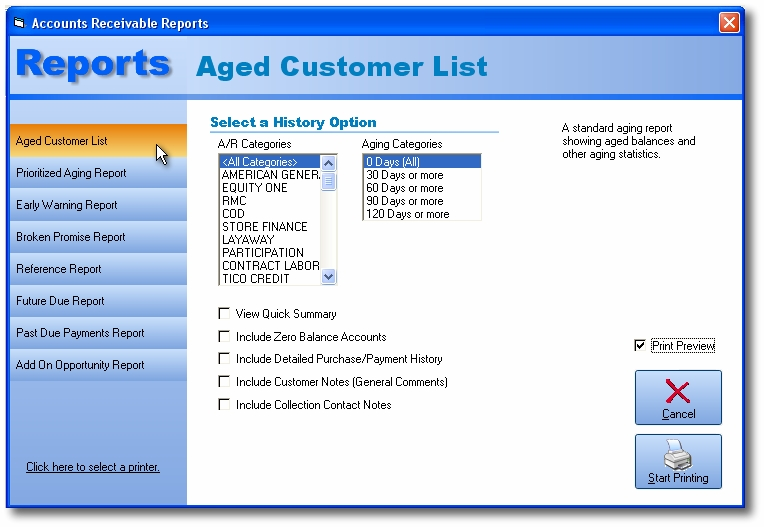Click the title bar application icon
Image resolution: width=764 pixels, height=527 pixels.
(x=18, y=23)
